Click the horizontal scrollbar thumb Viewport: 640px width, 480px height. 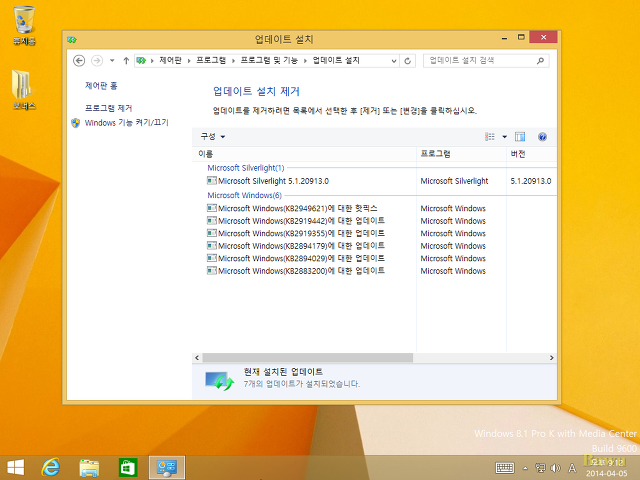(x=308, y=358)
